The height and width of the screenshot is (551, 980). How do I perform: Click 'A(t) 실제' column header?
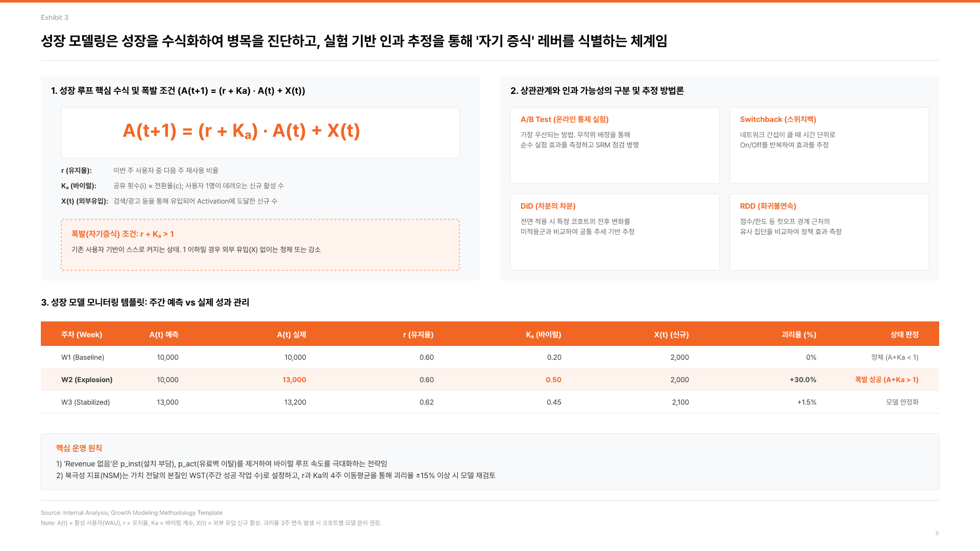291,335
